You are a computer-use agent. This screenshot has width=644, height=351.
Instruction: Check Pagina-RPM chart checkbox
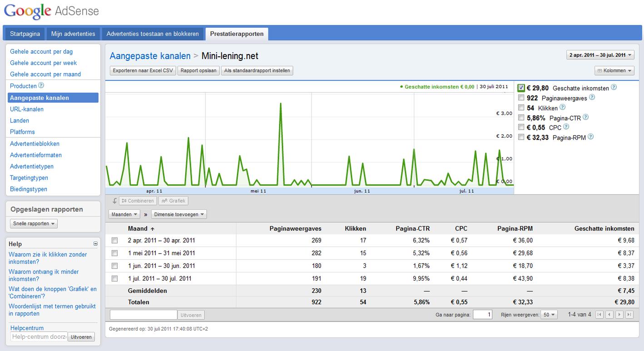(521, 137)
